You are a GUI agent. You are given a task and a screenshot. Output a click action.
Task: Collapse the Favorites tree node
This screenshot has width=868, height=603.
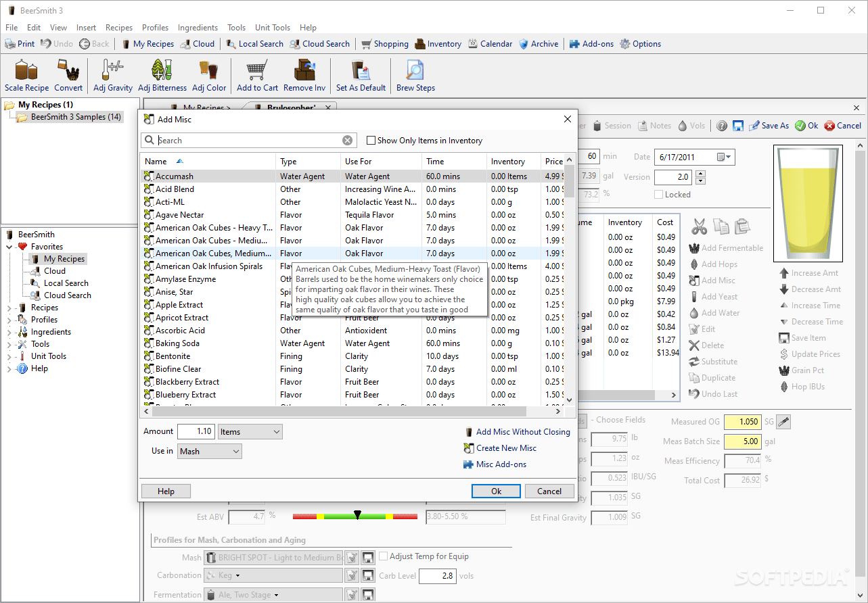coord(9,247)
